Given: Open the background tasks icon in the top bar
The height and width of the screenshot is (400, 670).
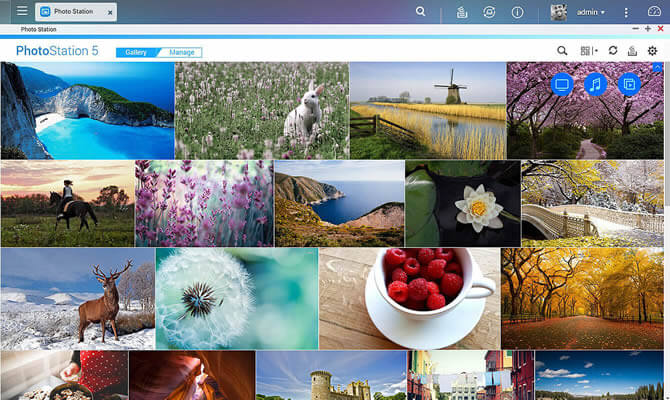Looking at the screenshot, I should tap(461, 12).
